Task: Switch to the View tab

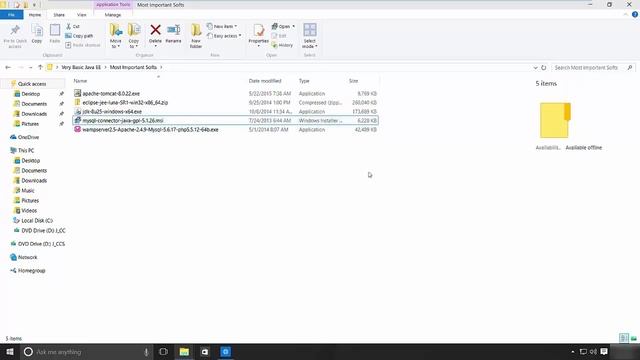Action: (x=82, y=15)
